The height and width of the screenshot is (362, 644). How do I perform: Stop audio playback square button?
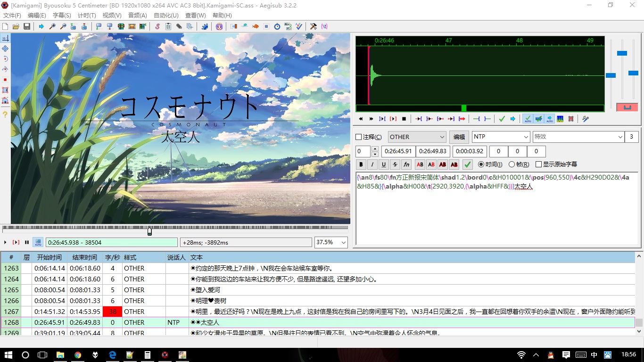point(404,119)
